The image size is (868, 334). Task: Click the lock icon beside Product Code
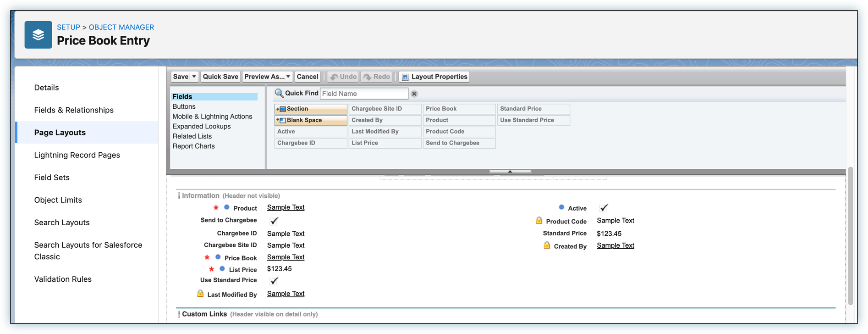pos(539,221)
